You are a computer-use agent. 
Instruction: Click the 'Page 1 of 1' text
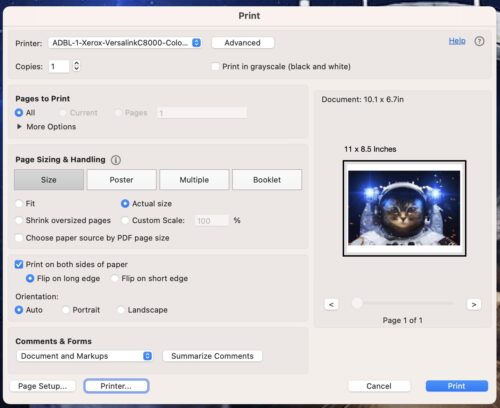(x=403, y=320)
